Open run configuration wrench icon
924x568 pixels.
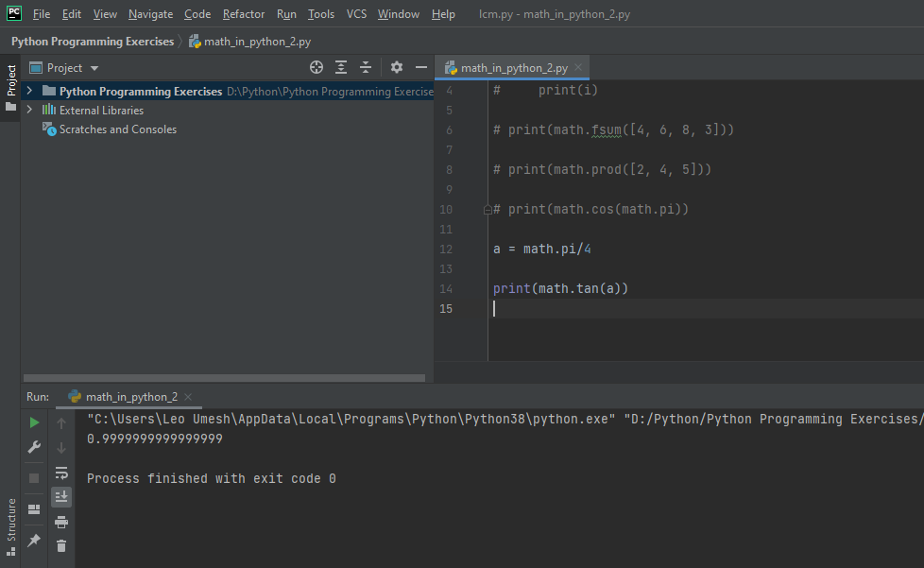(x=34, y=447)
